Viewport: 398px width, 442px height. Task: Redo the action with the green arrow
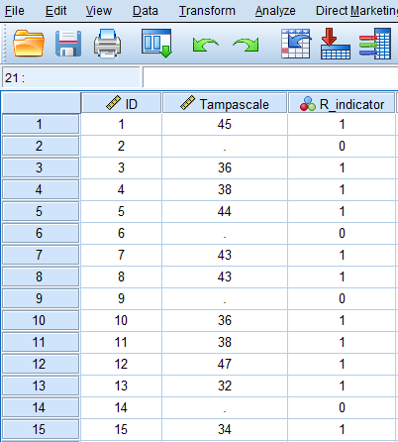tap(246, 45)
